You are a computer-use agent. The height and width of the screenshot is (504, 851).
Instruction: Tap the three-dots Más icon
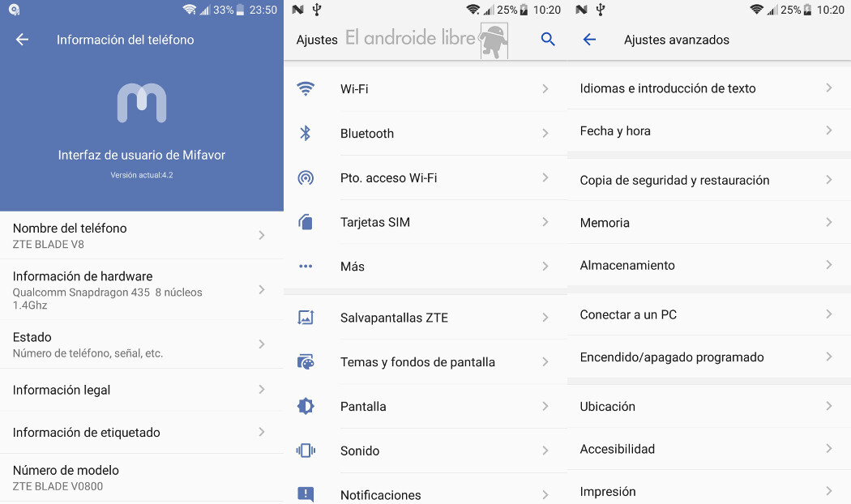pyautogui.click(x=306, y=267)
